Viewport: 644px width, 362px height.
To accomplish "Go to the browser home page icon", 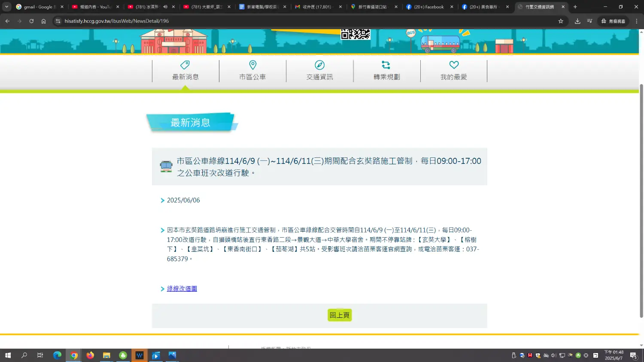I will (x=43, y=21).
